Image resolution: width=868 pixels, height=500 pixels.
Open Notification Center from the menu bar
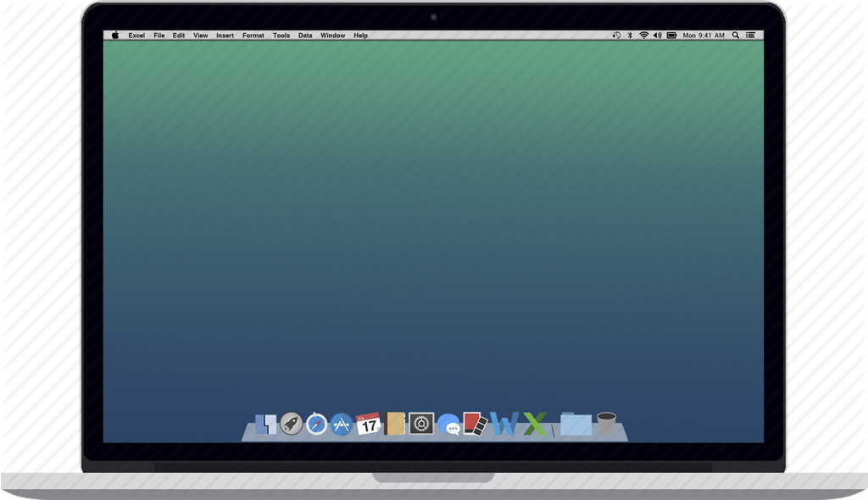(x=752, y=36)
